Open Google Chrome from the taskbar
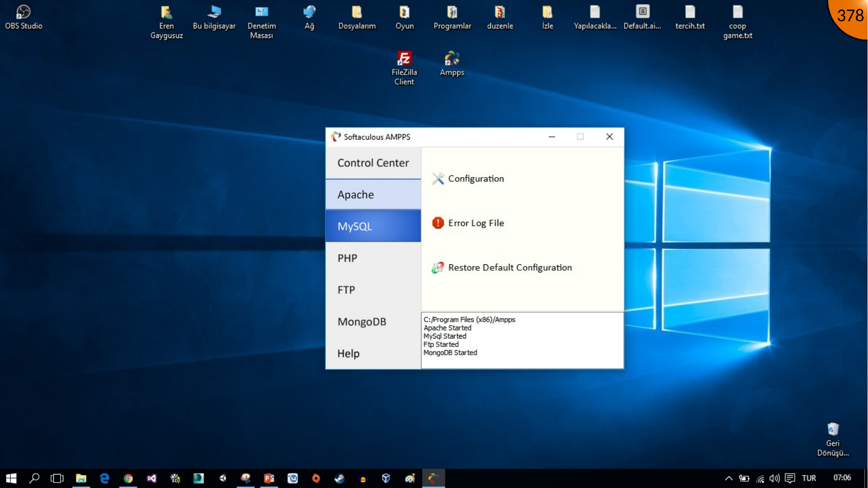 pyautogui.click(x=128, y=478)
